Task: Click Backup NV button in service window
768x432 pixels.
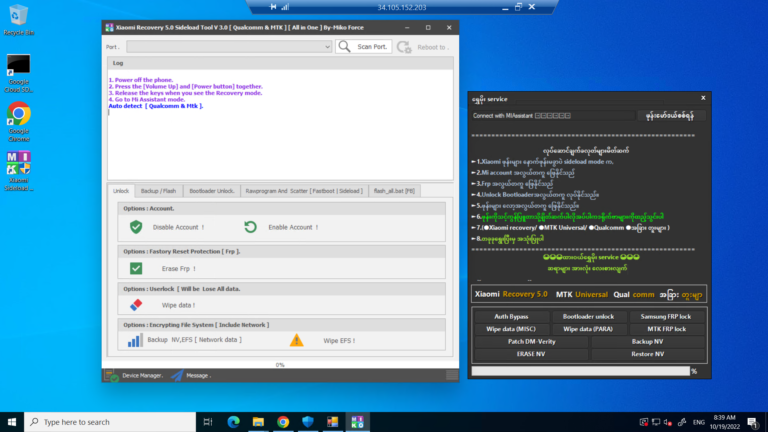Action: [648, 341]
